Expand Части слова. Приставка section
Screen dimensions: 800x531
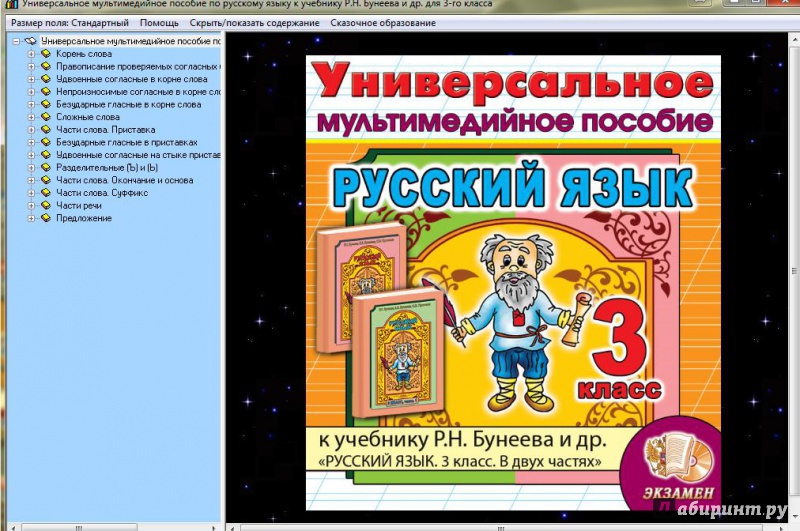point(31,130)
